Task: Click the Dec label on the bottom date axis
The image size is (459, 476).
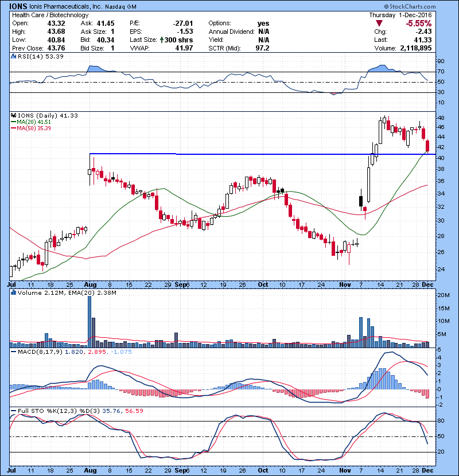Action: [427, 470]
